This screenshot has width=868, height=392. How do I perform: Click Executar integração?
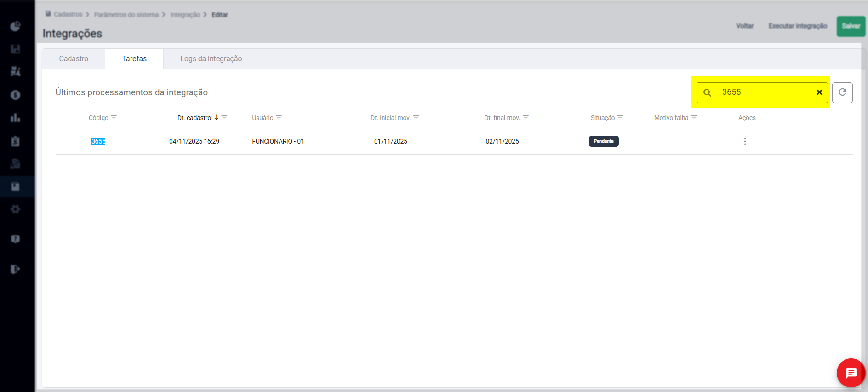(798, 26)
